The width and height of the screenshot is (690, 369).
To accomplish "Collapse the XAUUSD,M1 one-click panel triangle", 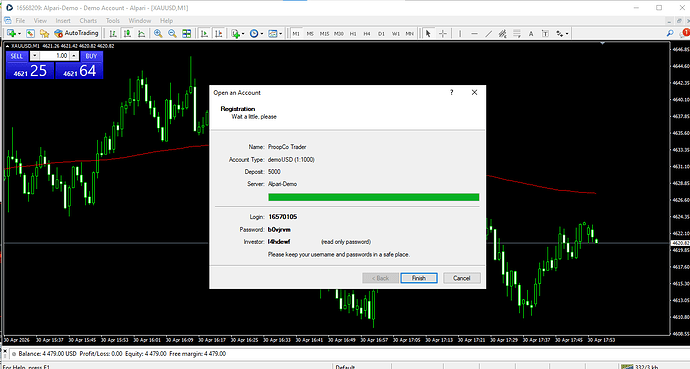I will pos(7,46).
